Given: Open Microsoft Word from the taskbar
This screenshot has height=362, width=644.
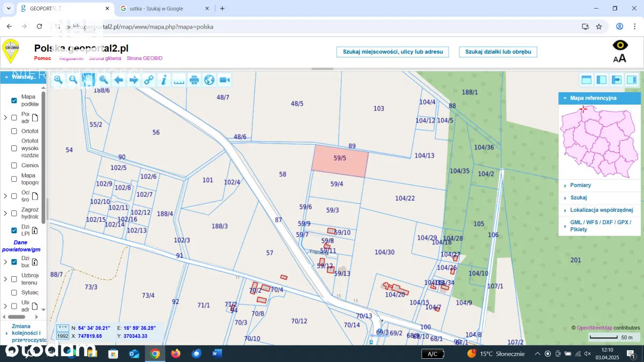Looking at the screenshot, I should pos(217,353).
